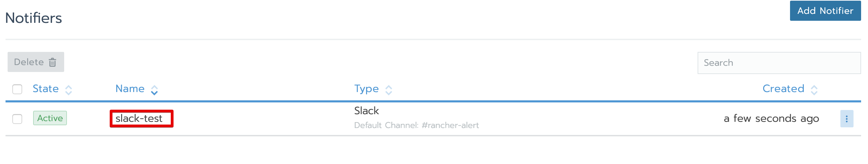Sort by the Name column header
The height and width of the screenshot is (164, 868).
130,89
